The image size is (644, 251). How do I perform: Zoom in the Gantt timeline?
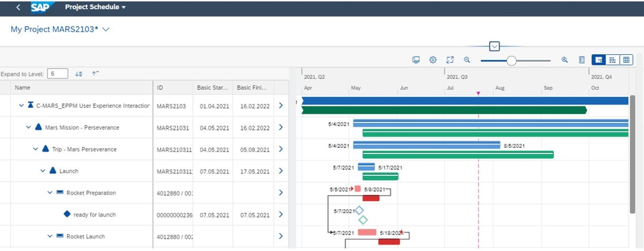[564, 60]
